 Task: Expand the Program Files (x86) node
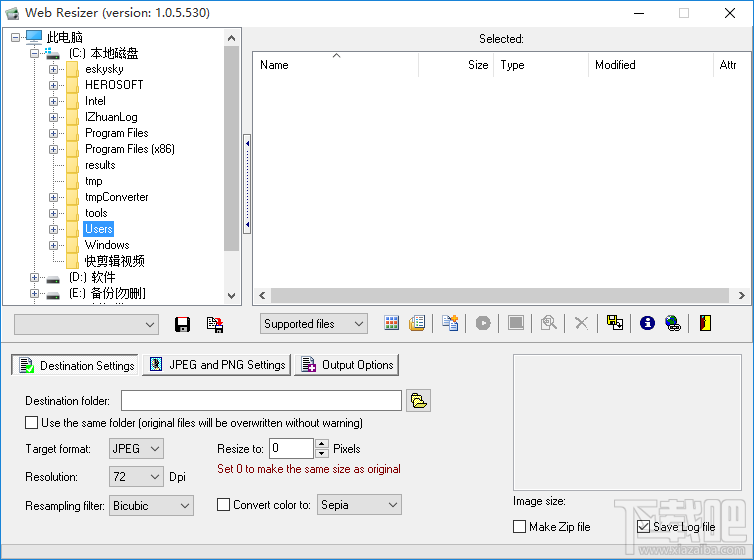click(x=53, y=149)
